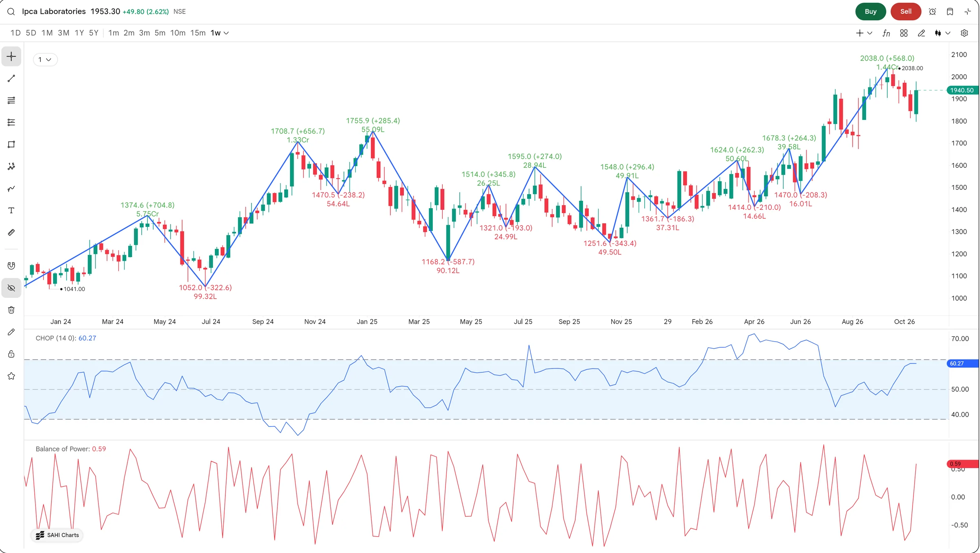980x553 pixels.
Task: Select the 1D range tab
Action: coord(16,33)
